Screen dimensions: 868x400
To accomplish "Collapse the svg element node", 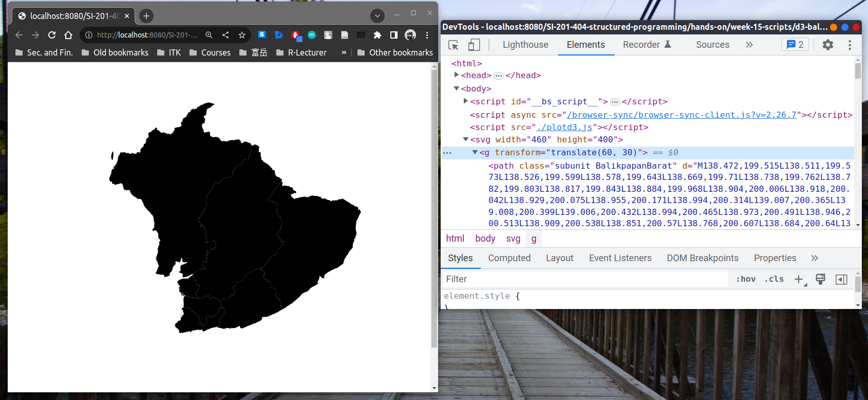I will [465, 139].
